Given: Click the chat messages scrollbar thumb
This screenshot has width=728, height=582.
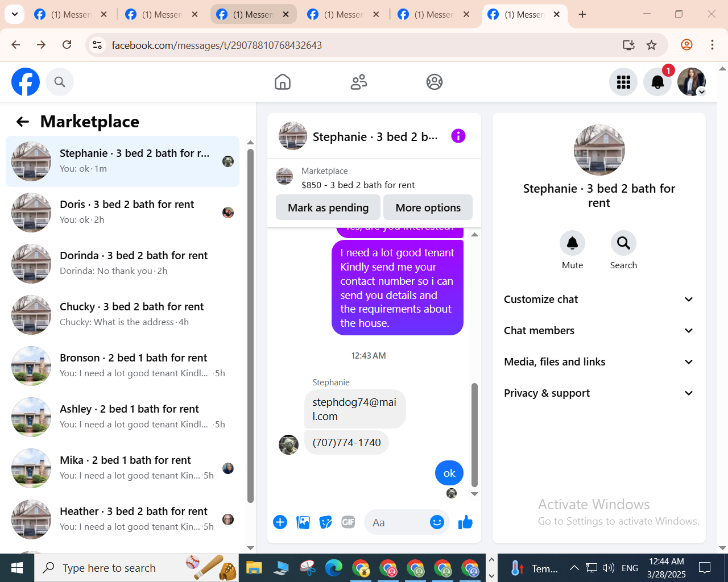Looking at the screenshot, I should coord(474,435).
